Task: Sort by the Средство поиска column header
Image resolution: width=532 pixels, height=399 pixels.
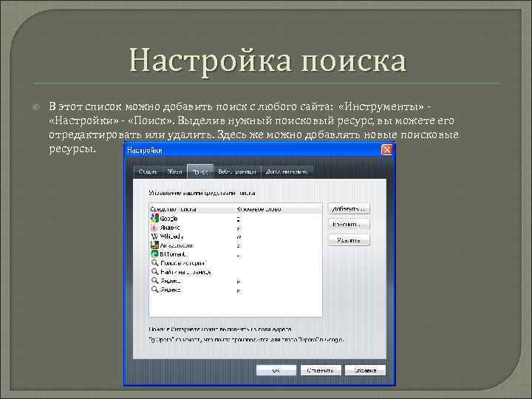Action: click(192, 209)
